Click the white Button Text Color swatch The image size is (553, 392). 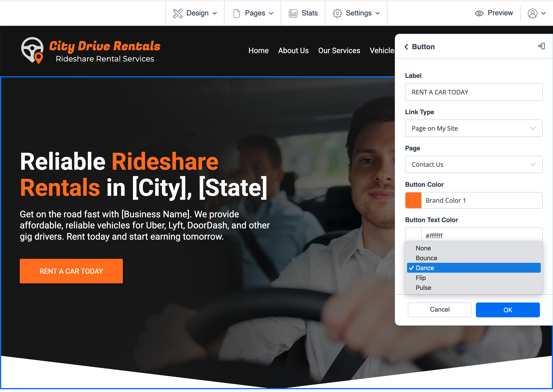pos(413,235)
